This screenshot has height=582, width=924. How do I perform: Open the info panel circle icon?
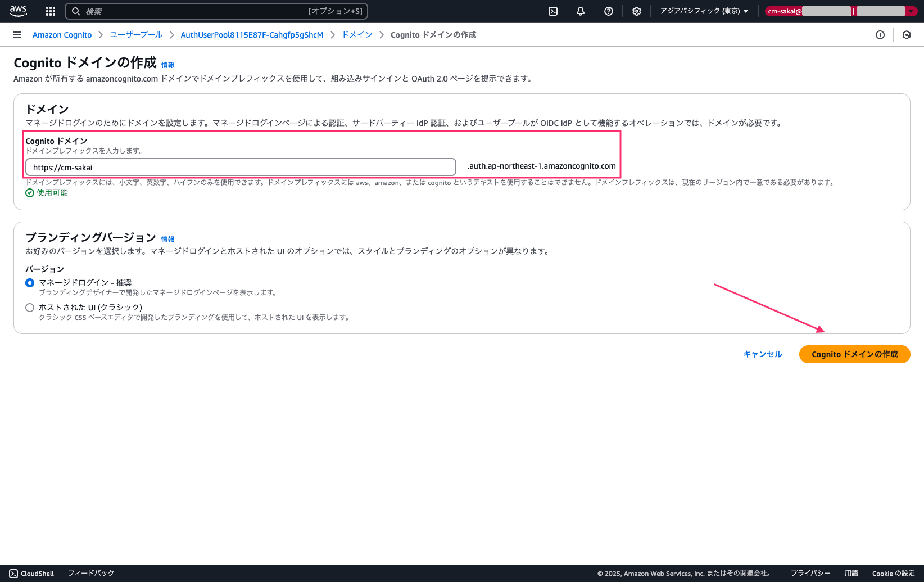click(880, 35)
